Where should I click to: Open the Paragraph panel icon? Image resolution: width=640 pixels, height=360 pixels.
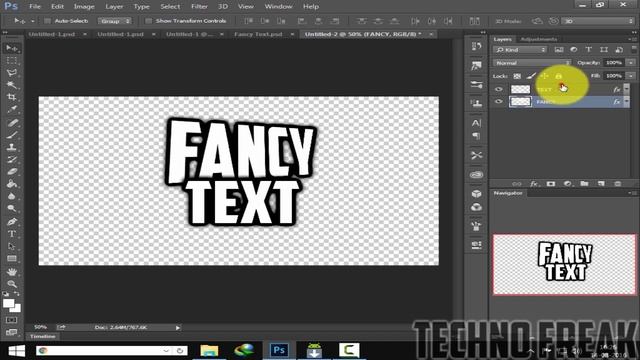tap(476, 136)
